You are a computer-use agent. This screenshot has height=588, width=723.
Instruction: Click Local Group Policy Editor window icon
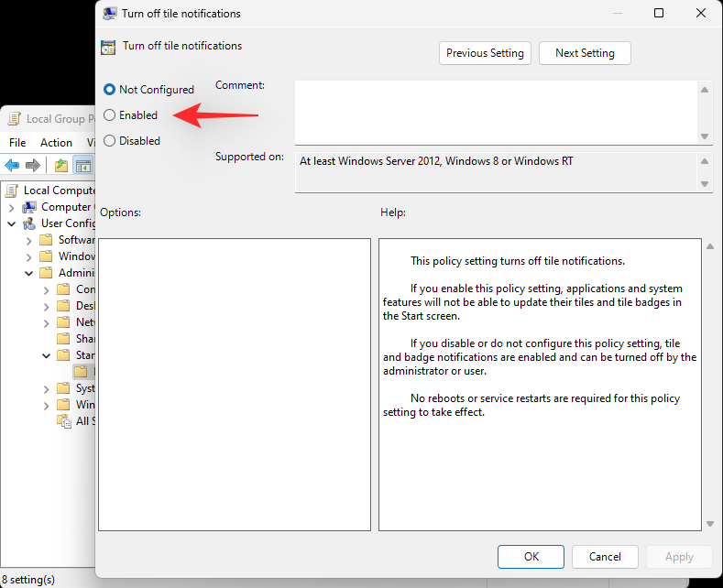click(x=15, y=119)
